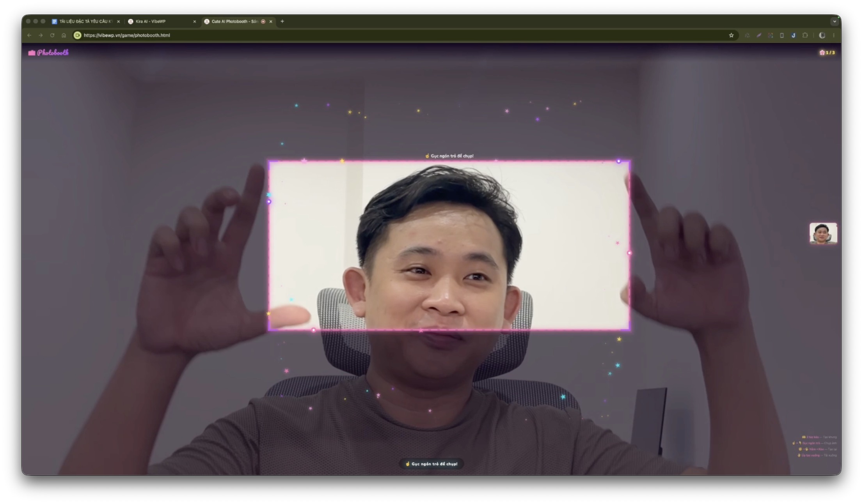Viewport: 863px width, 504px height.
Task: Bookmark this page with the star icon
Action: coord(731,35)
